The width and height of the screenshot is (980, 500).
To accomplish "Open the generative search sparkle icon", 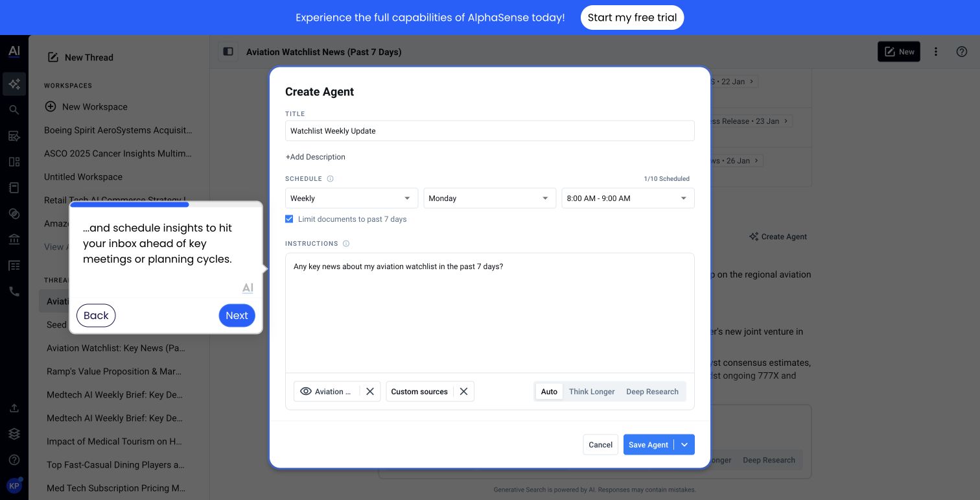I will click(14, 84).
